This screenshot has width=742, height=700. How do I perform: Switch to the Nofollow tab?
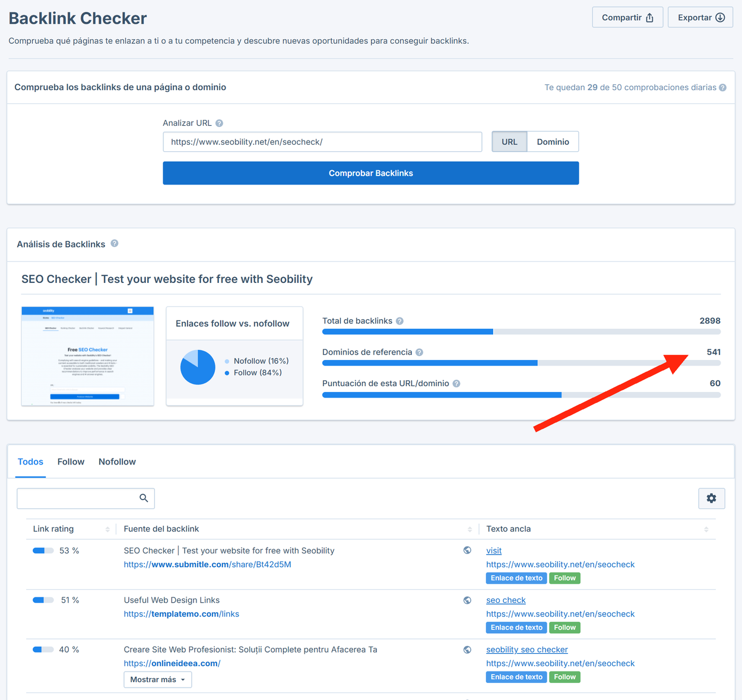point(117,462)
